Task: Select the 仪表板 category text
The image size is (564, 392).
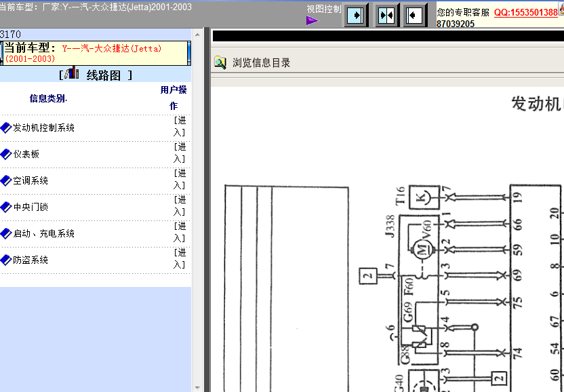Action: point(26,155)
